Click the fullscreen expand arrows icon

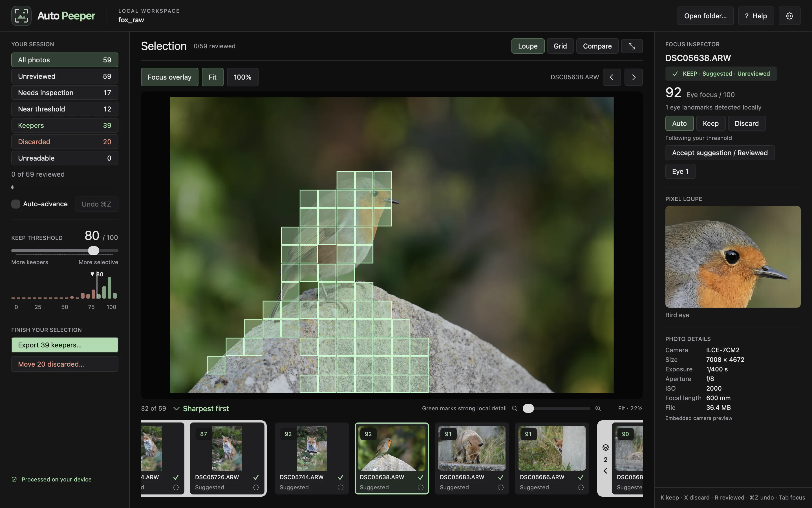pos(632,46)
